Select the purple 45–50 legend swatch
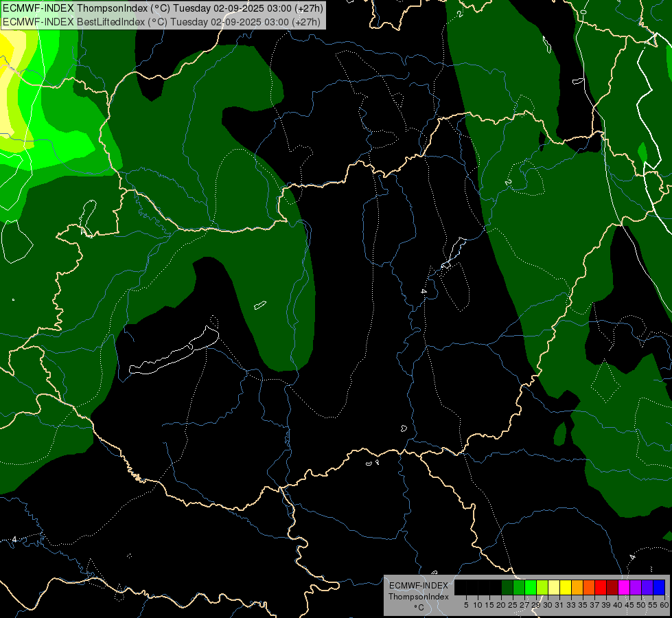The width and height of the screenshot is (672, 618). coord(636,587)
